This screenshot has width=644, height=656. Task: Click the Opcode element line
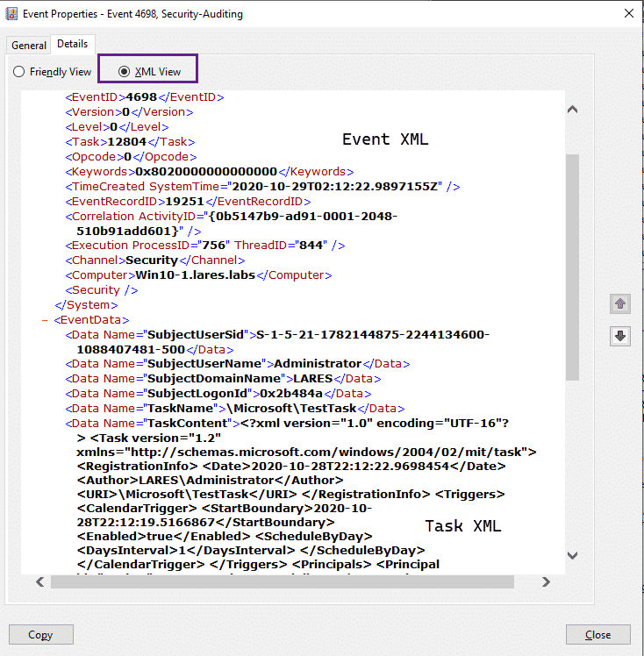pyautogui.click(x=131, y=157)
